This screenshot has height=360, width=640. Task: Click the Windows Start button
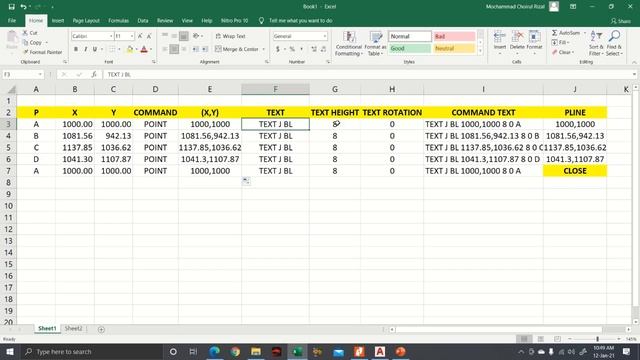coord(10,351)
